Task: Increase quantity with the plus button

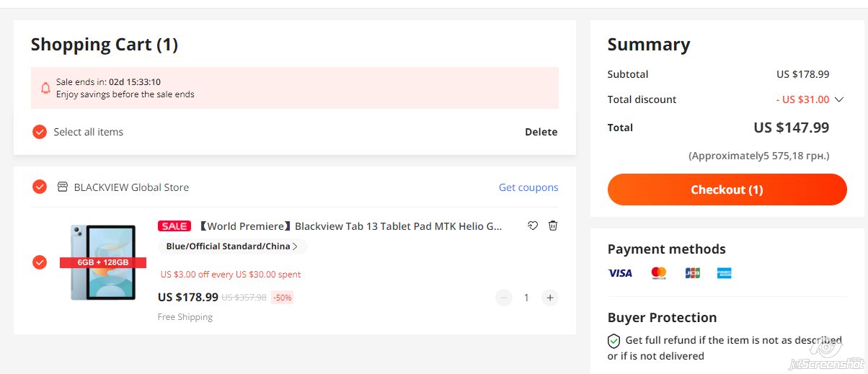Action: click(550, 298)
